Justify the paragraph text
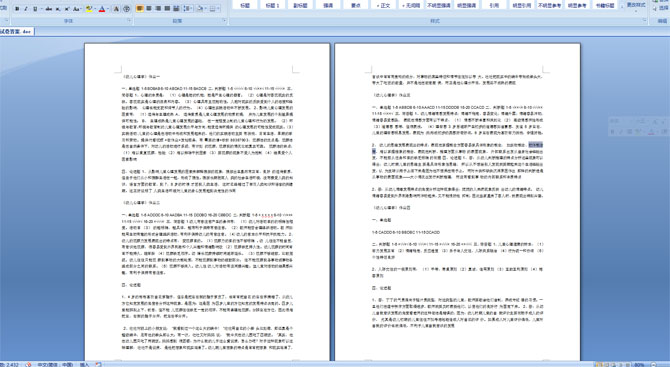This screenshot has width=670, height=367. pos(167,8)
